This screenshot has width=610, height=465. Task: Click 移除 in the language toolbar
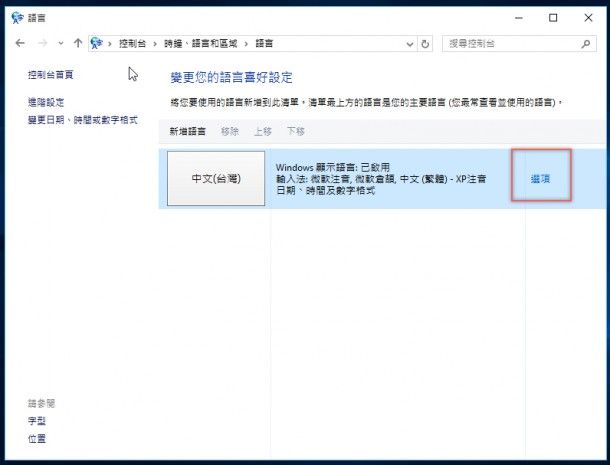coord(230,132)
